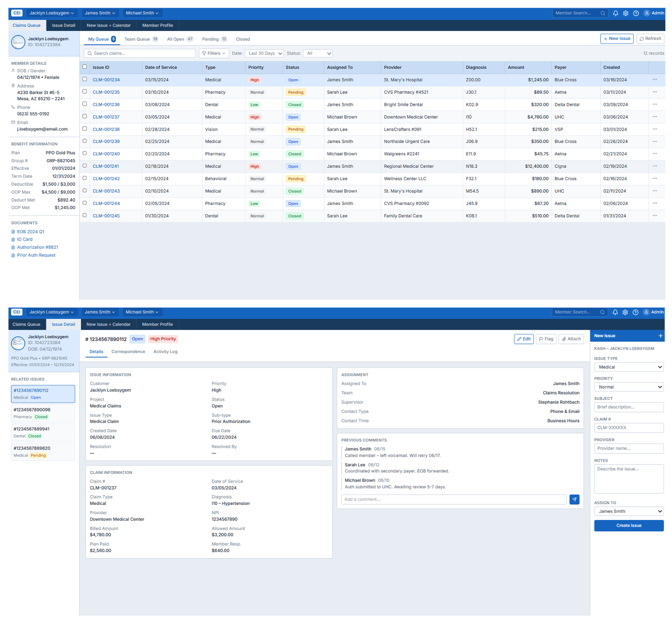
Task: Click the Create Issue button
Action: tap(629, 525)
